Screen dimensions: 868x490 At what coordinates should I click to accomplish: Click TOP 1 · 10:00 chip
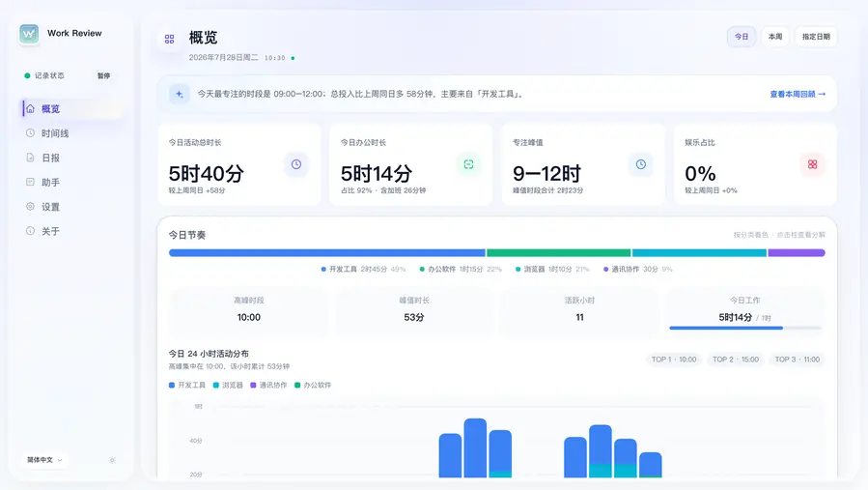pyautogui.click(x=674, y=360)
